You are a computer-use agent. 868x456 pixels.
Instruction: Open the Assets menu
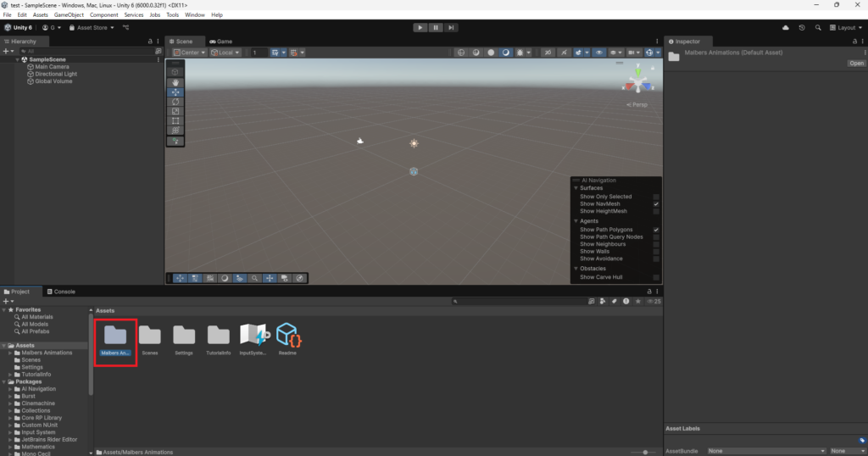coord(41,15)
